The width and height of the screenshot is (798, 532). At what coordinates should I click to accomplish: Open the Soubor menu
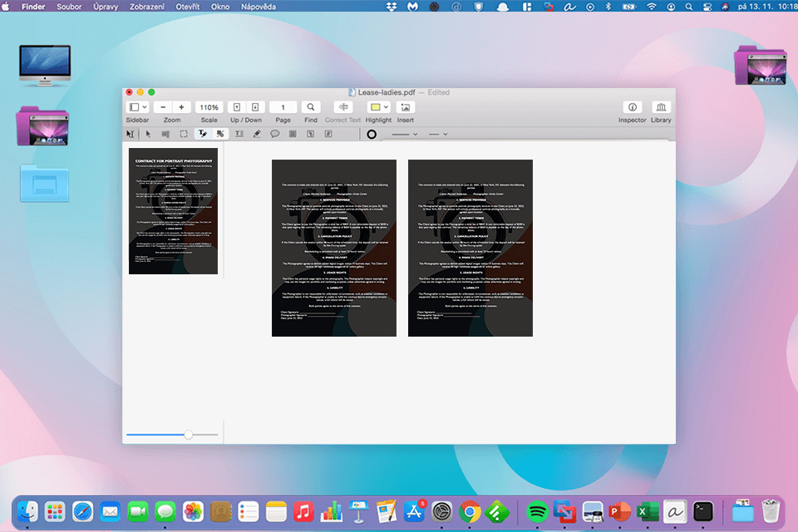(x=69, y=7)
